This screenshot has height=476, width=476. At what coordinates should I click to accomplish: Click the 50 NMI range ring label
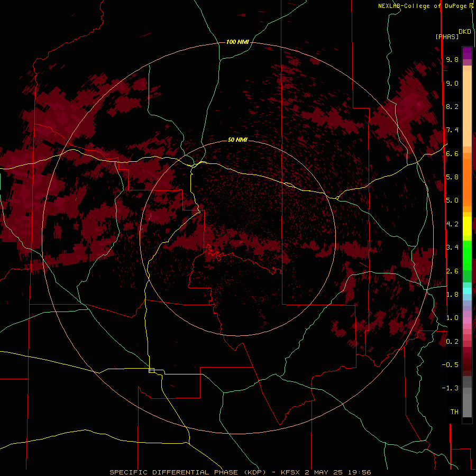tap(237, 140)
